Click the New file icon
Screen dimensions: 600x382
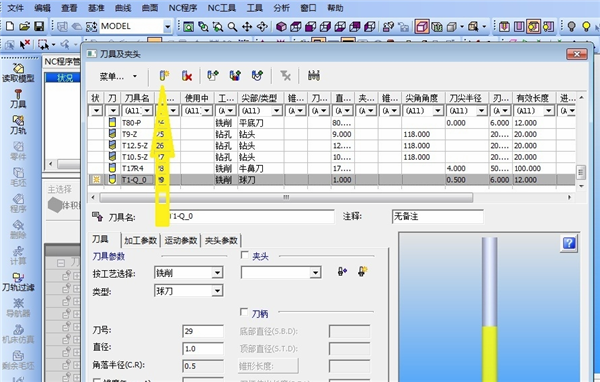(10, 26)
